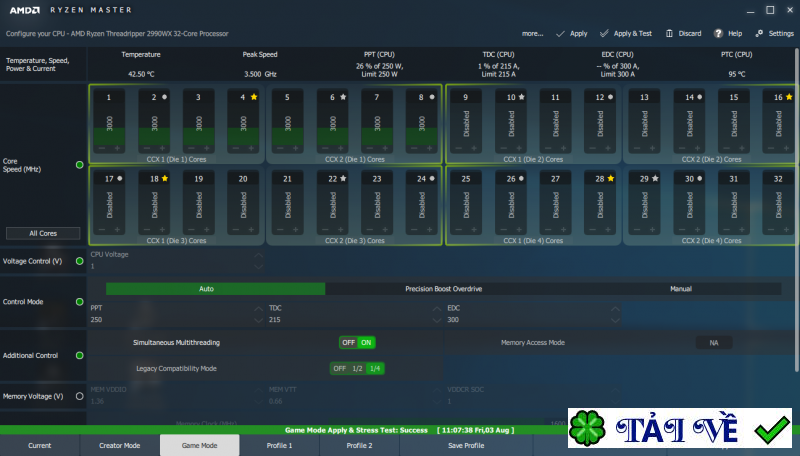This screenshot has height=456, width=800.
Task: Click the dot marker on core 17
Action: [120, 179]
